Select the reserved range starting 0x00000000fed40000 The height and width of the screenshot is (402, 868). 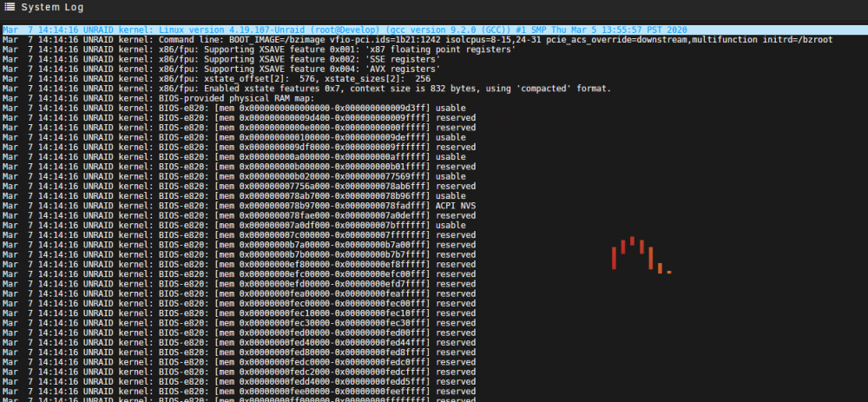(x=240, y=343)
